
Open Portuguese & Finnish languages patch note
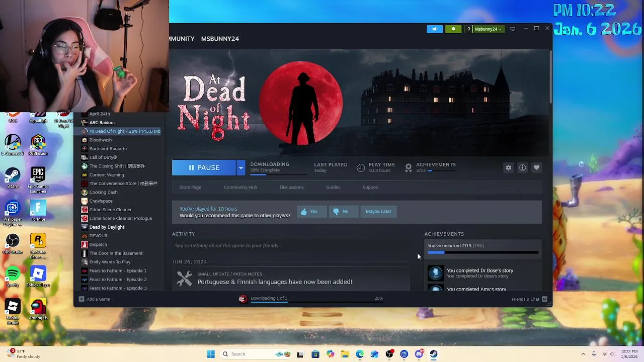tap(275, 282)
